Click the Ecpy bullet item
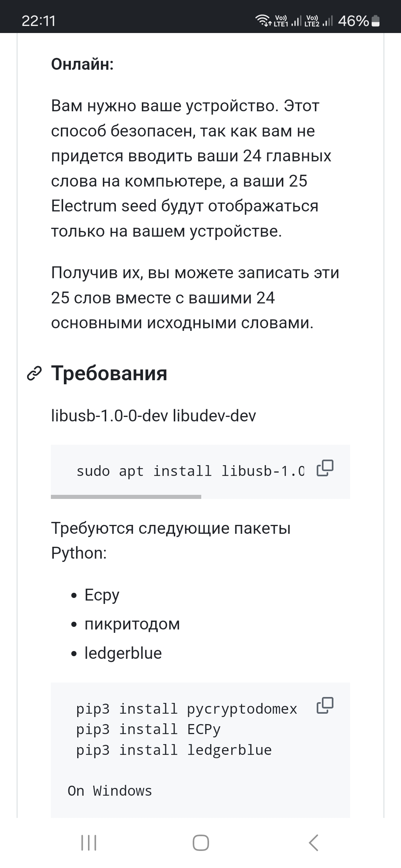 [x=102, y=595]
